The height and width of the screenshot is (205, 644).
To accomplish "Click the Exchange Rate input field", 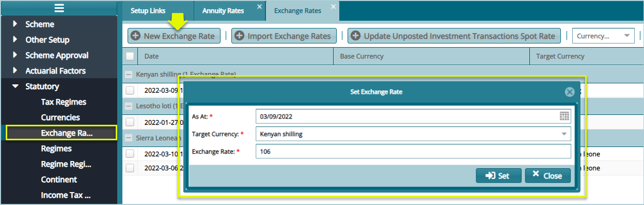I will pyautogui.click(x=413, y=152).
